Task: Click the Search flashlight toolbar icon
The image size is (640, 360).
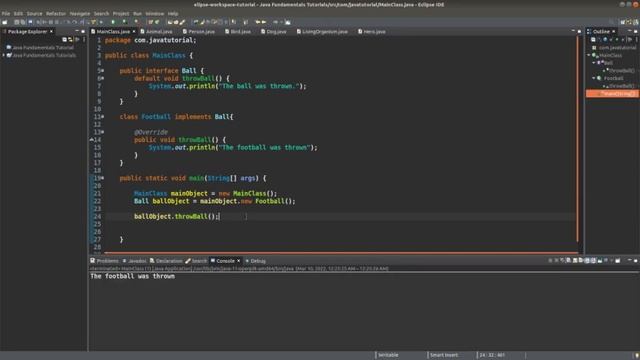Action: click(x=182, y=22)
